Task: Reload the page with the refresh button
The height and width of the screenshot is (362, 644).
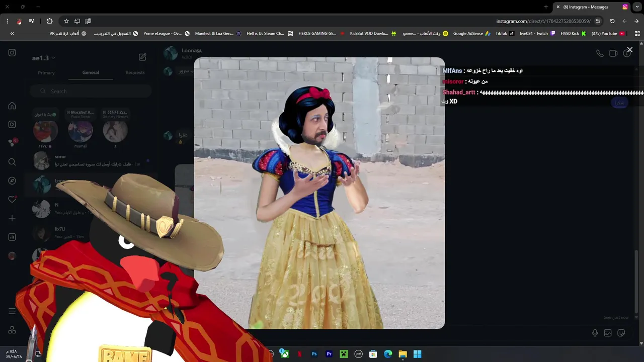Action: (612, 21)
